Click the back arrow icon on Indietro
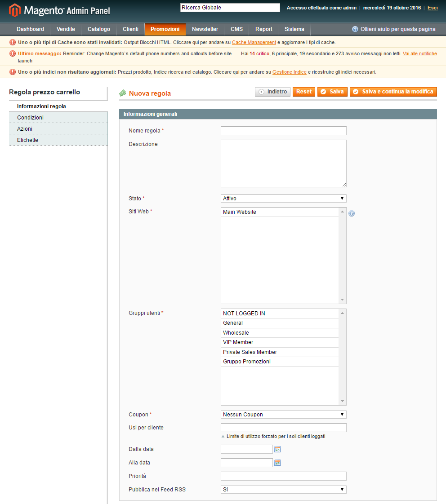The image size is (446, 504). pyautogui.click(x=261, y=91)
